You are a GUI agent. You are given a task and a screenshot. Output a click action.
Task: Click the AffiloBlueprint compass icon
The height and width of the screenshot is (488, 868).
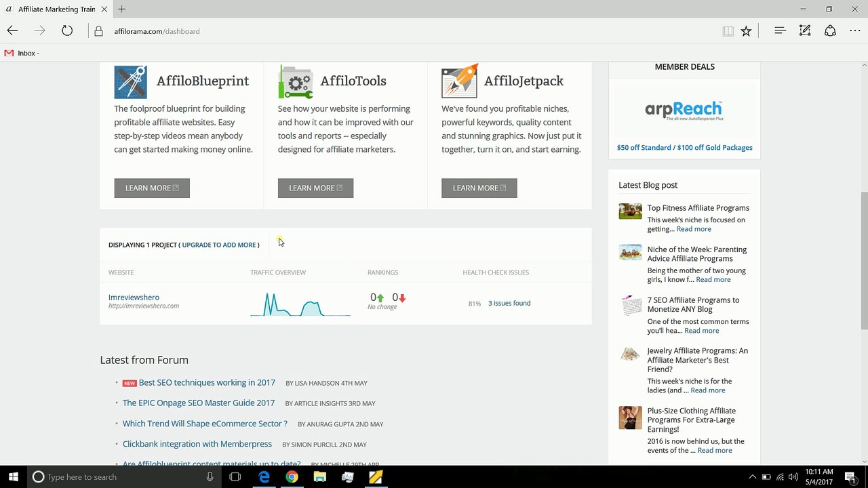click(x=130, y=82)
